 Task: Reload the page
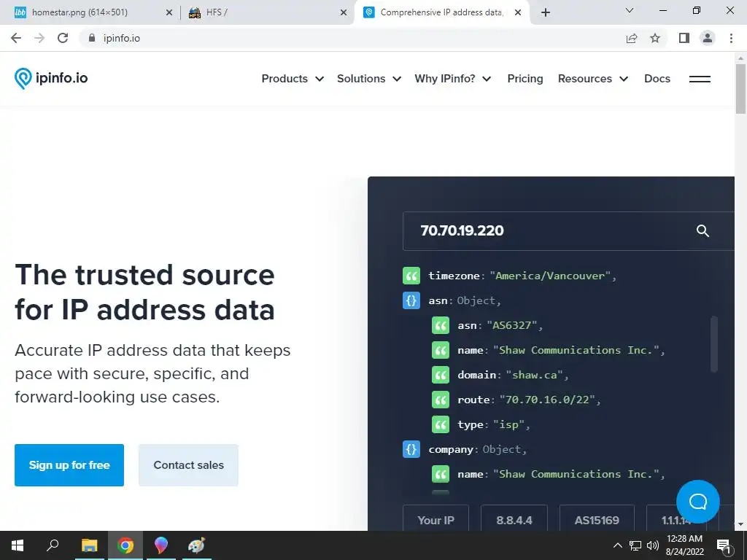63,38
